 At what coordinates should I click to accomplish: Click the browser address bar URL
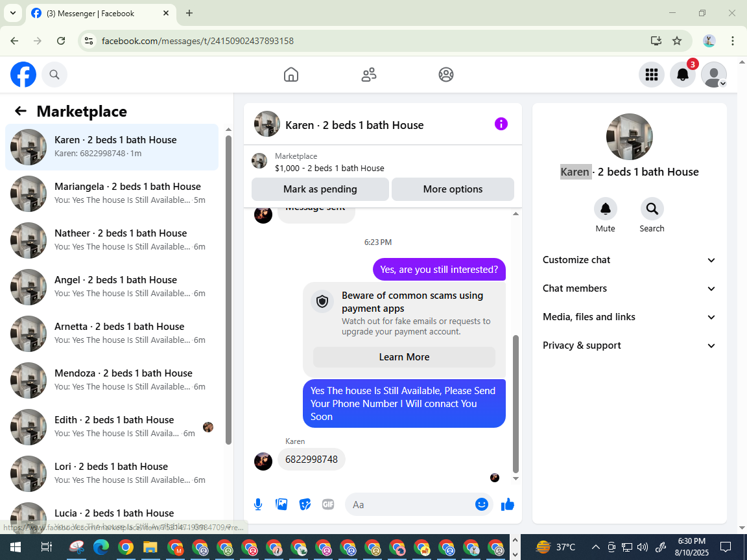pos(197,41)
